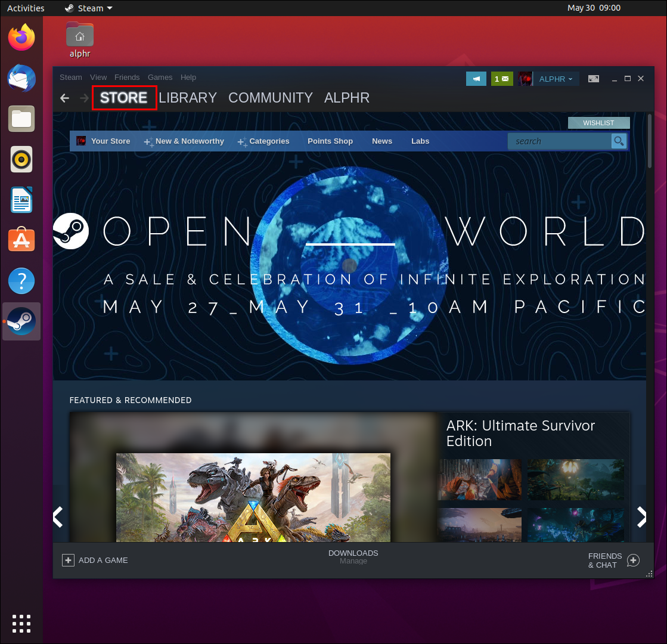Open the View menu
Screen dimensions: 667x644
tap(98, 78)
